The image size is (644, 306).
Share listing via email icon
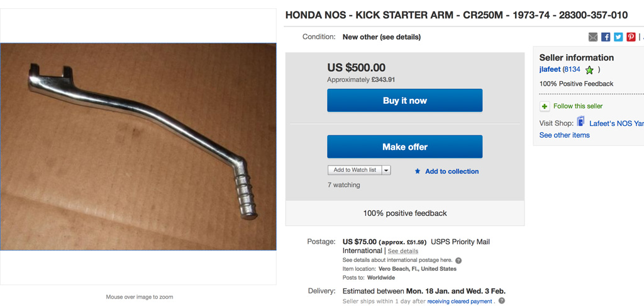[x=592, y=37]
